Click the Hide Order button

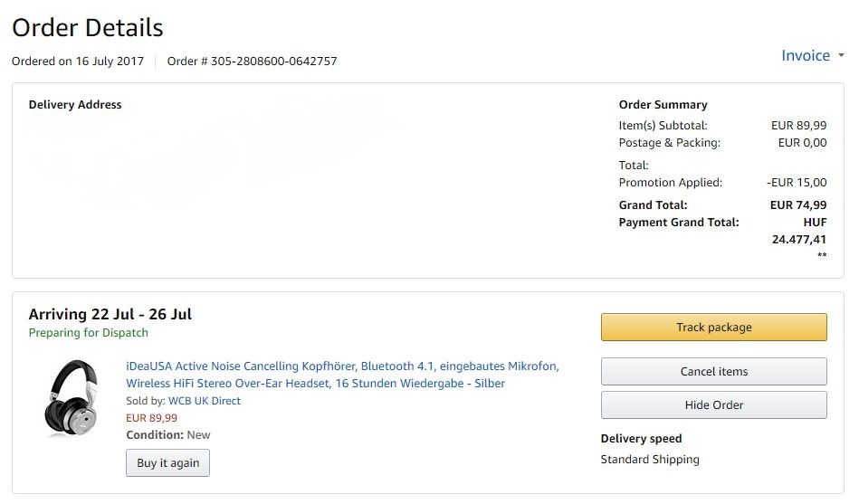[713, 405]
